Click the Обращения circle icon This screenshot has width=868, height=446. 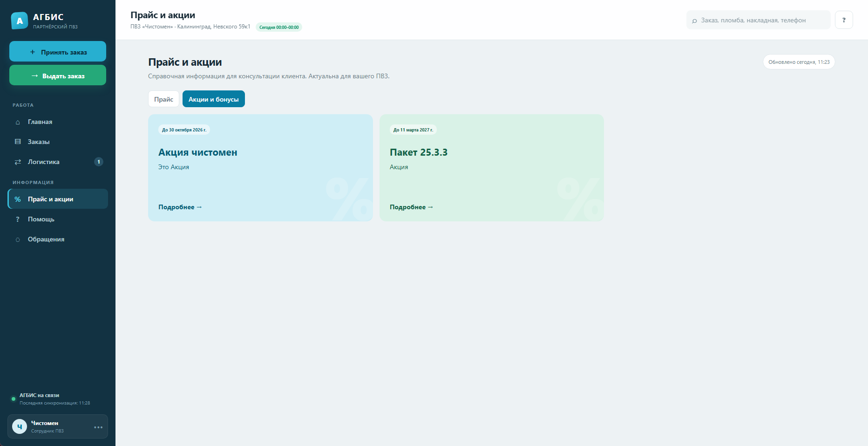[x=18, y=240]
